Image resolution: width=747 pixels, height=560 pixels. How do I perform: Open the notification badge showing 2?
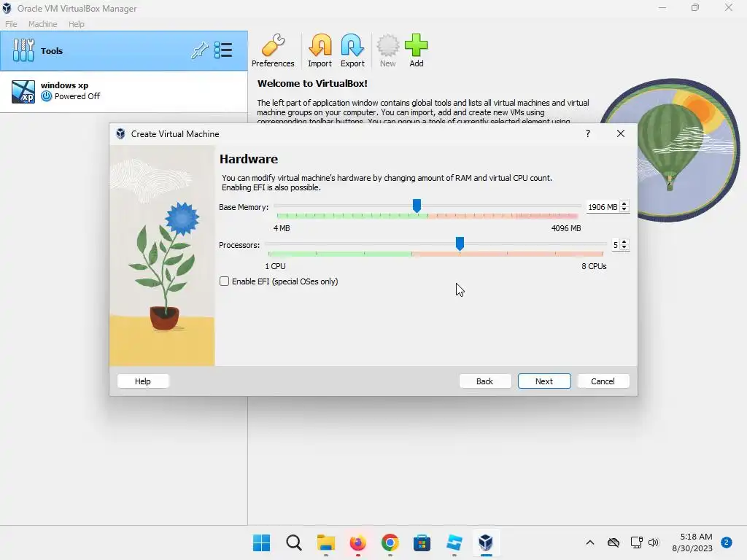(x=727, y=542)
